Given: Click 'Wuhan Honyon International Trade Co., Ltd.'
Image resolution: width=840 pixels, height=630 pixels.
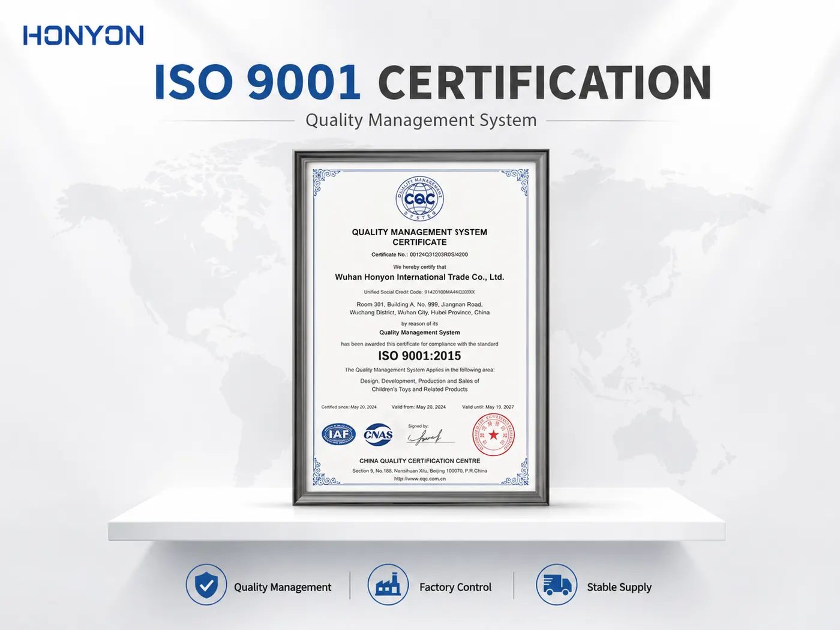Looking at the screenshot, I should [419, 277].
